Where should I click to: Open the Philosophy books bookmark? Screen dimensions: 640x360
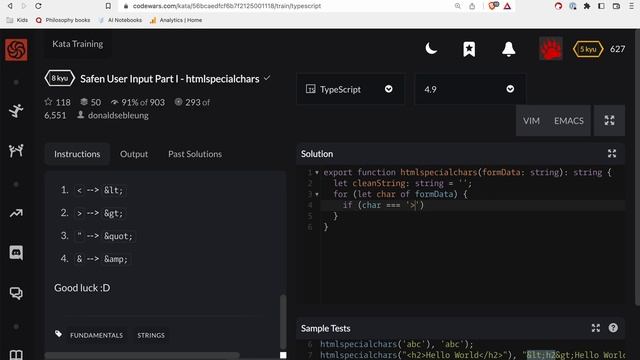tap(63, 20)
